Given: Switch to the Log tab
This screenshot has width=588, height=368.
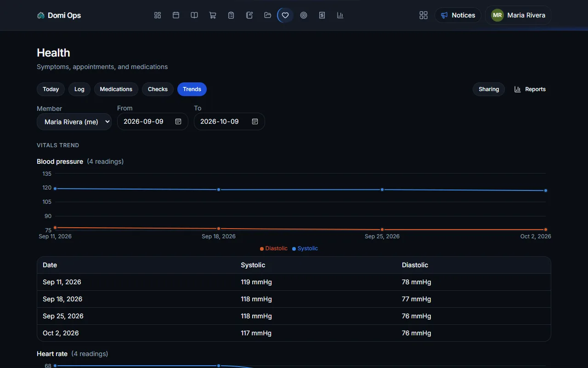Looking at the screenshot, I should (79, 89).
